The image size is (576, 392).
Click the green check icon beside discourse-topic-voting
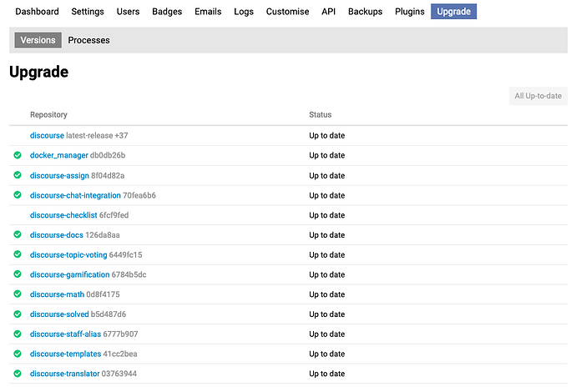pos(18,254)
